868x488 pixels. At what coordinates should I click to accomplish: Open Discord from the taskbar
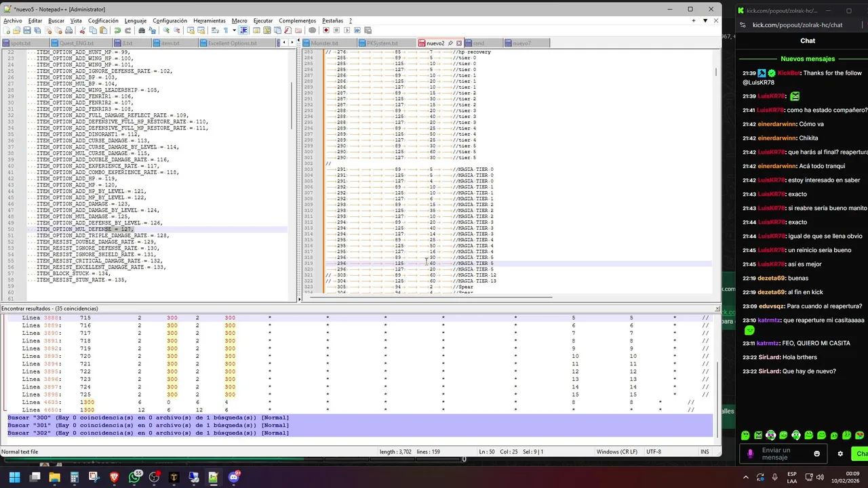coord(234,477)
